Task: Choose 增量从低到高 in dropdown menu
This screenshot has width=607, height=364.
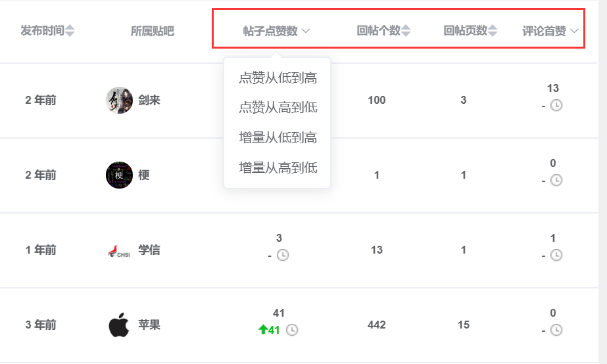Action: [278, 137]
